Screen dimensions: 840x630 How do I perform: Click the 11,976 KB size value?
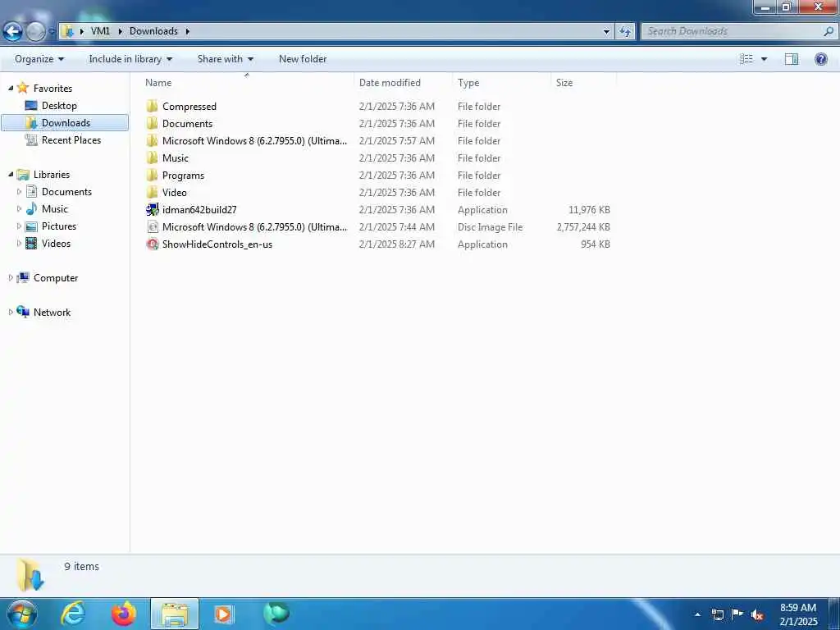pos(589,209)
